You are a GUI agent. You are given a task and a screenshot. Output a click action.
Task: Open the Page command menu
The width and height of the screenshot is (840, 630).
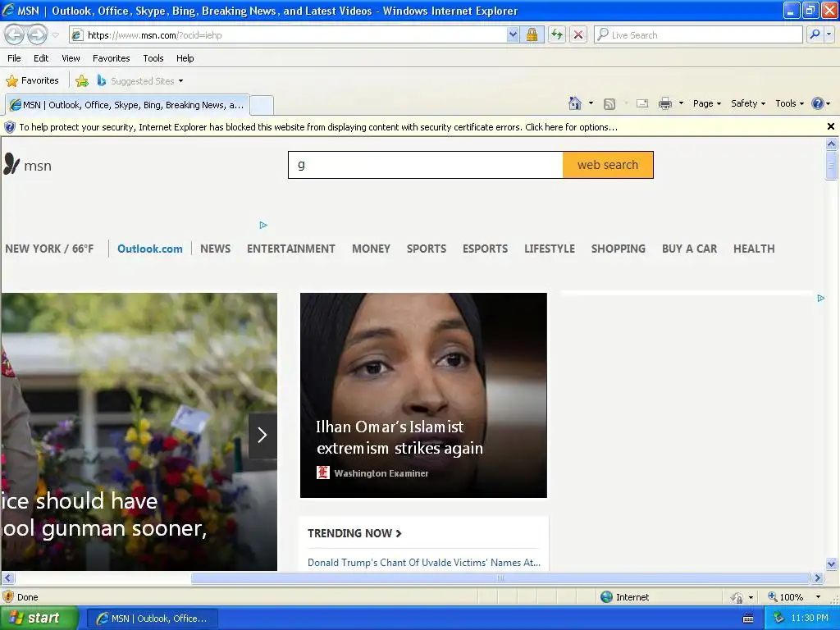[706, 104]
